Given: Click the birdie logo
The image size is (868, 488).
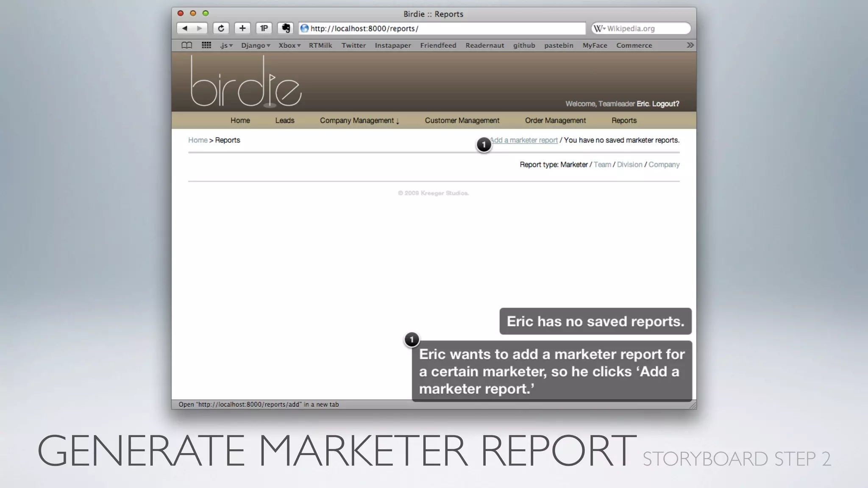Looking at the screenshot, I should pyautogui.click(x=246, y=81).
